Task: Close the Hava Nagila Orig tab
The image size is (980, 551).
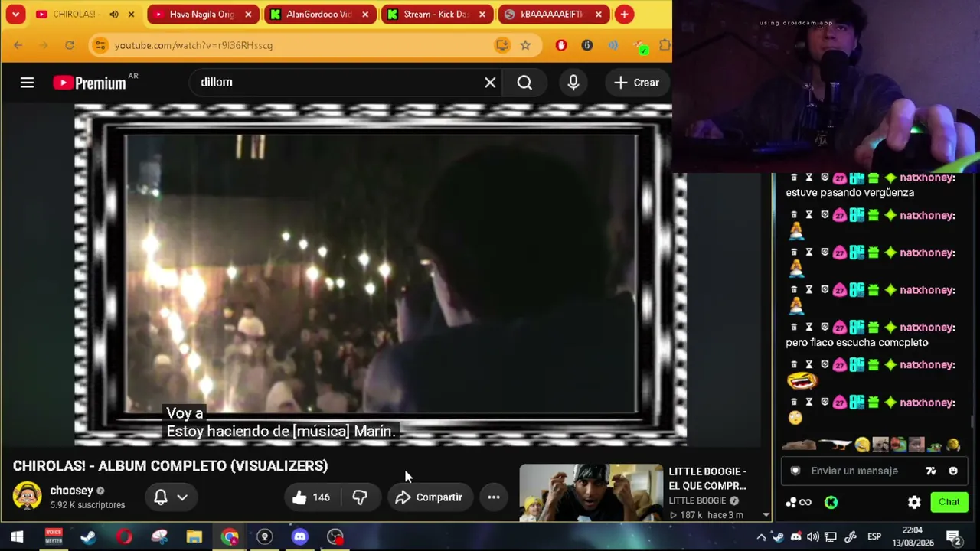Action: pos(248,15)
